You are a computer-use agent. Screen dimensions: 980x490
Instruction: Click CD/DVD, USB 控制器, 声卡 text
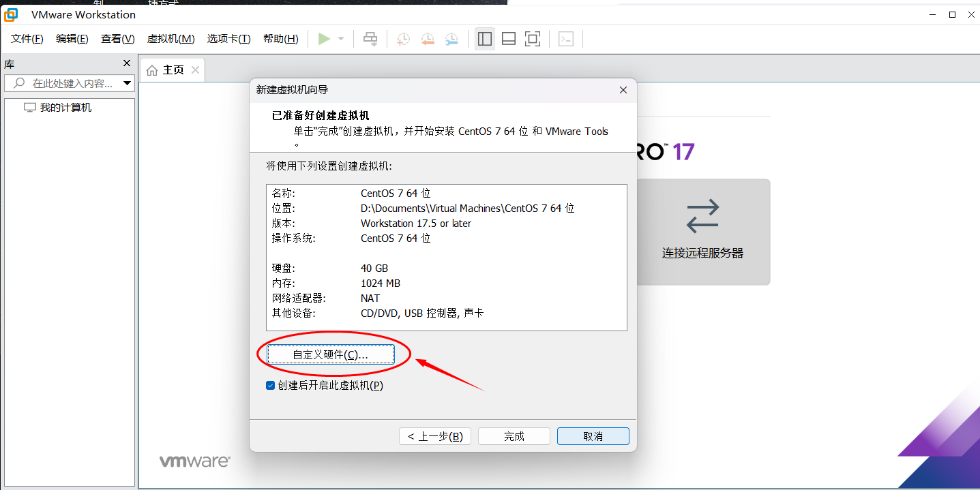[422, 313]
